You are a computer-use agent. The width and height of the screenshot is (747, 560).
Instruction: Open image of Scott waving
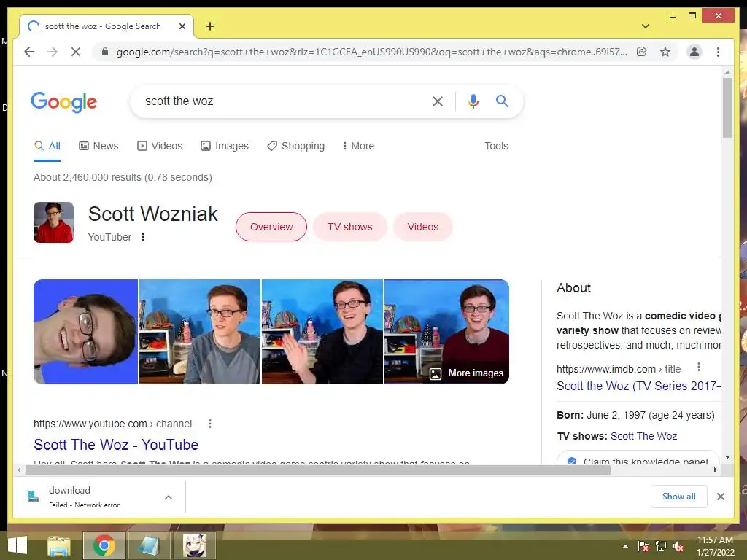[322, 332]
